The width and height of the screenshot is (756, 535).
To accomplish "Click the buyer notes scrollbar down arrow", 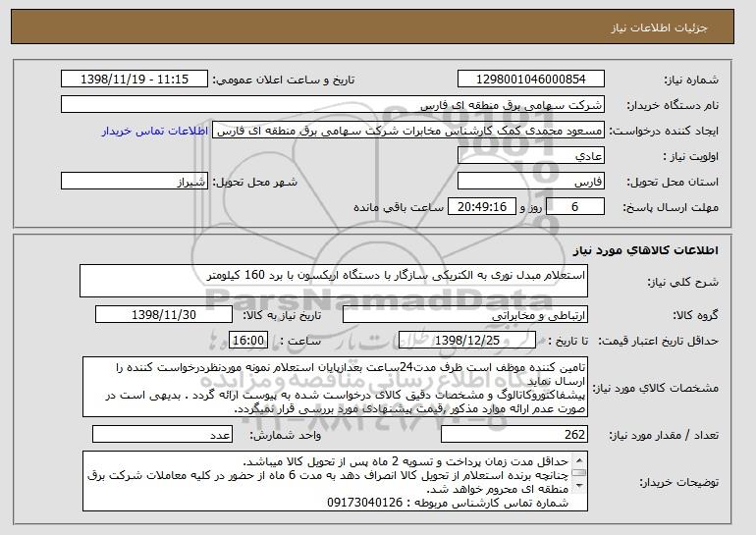I will click(579, 485).
